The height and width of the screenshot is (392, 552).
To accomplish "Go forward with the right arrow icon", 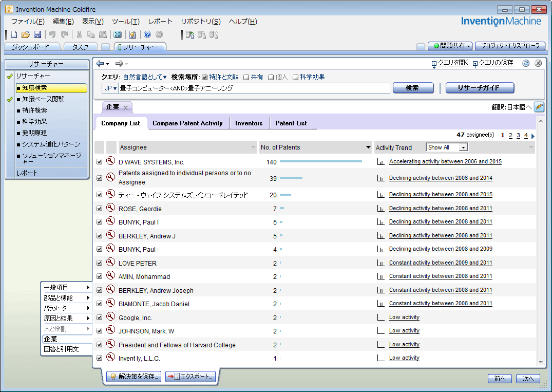I will click(x=120, y=63).
